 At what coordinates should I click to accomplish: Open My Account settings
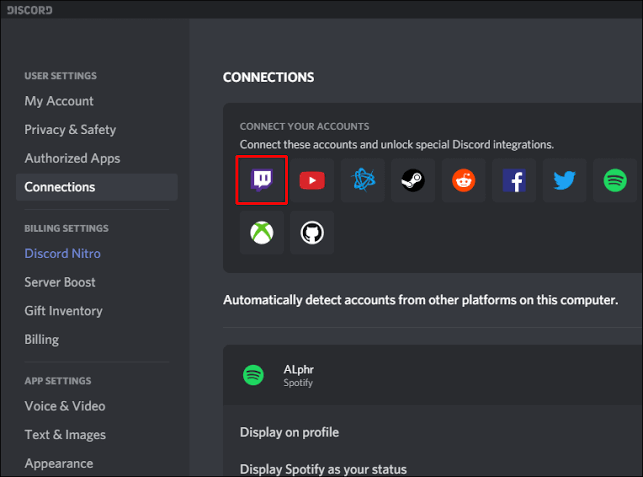tap(59, 101)
